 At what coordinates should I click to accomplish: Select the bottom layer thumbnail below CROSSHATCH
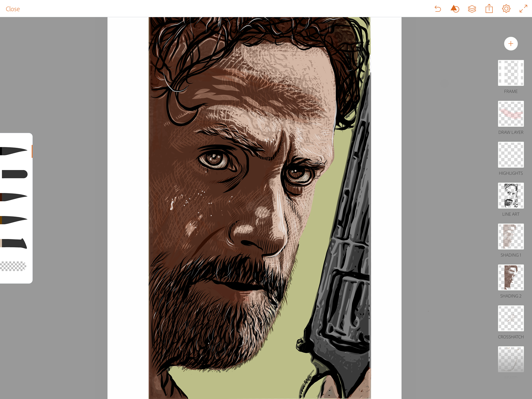[x=511, y=359]
